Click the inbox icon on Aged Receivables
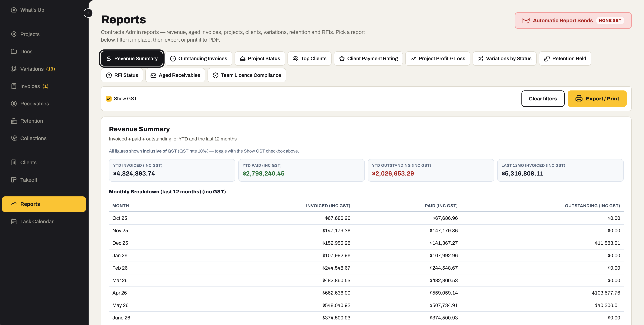This screenshot has width=644, height=325. (x=153, y=75)
